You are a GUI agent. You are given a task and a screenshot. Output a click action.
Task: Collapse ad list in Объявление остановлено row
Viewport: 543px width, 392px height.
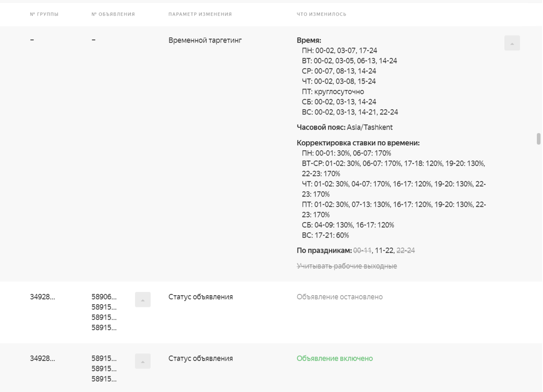tap(142, 300)
